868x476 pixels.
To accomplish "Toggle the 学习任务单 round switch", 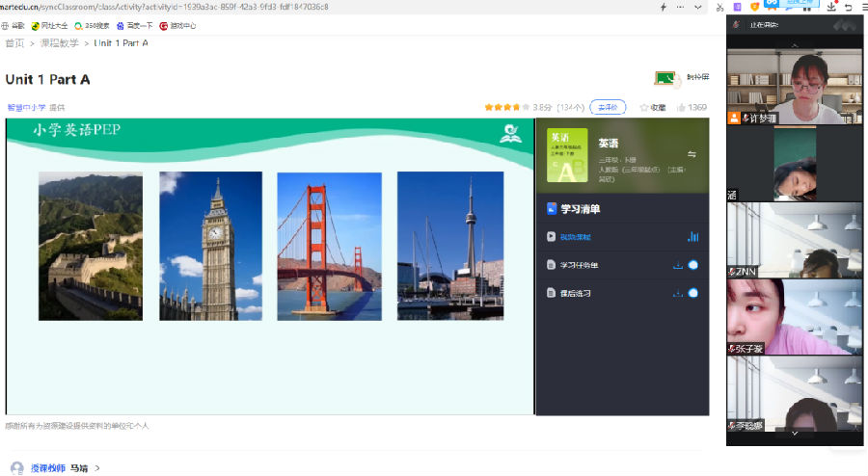I will (x=692, y=265).
